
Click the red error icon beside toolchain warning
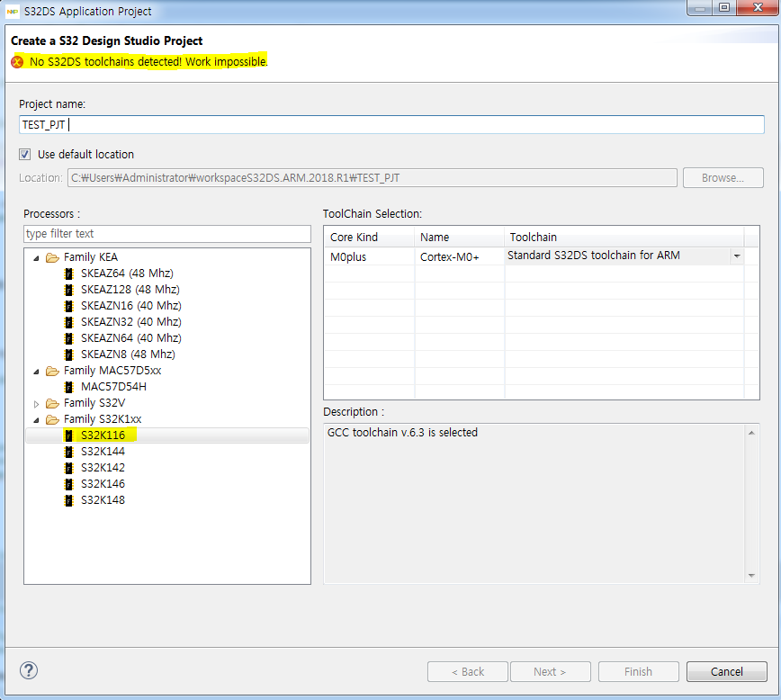click(x=17, y=62)
